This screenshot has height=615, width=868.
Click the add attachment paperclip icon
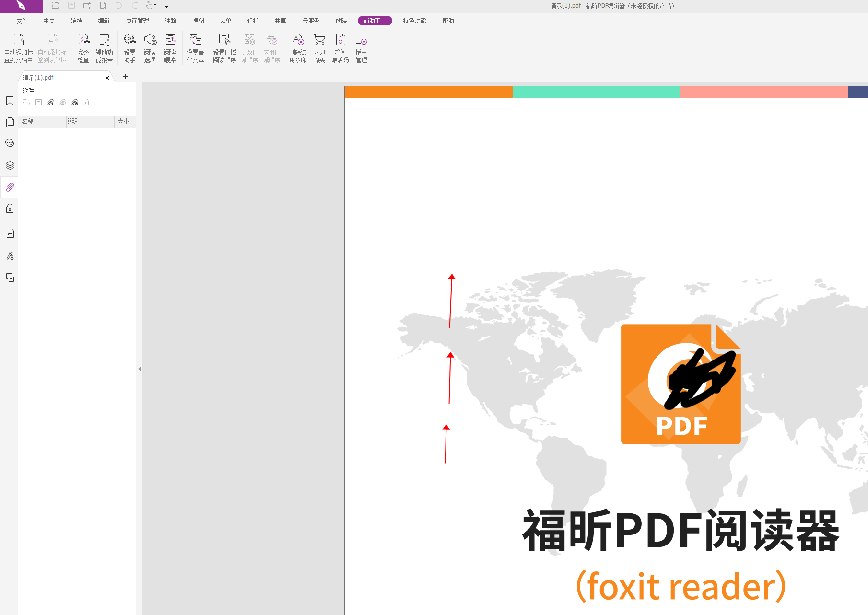tap(50, 102)
